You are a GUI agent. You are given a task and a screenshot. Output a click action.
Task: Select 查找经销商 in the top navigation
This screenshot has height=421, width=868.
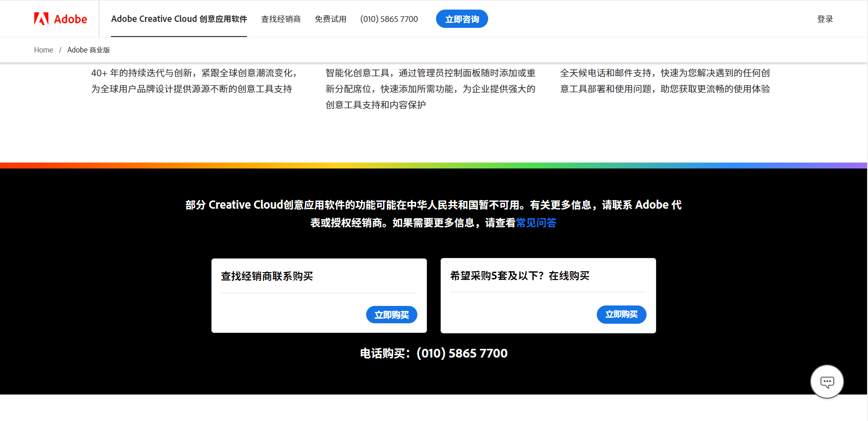281,19
